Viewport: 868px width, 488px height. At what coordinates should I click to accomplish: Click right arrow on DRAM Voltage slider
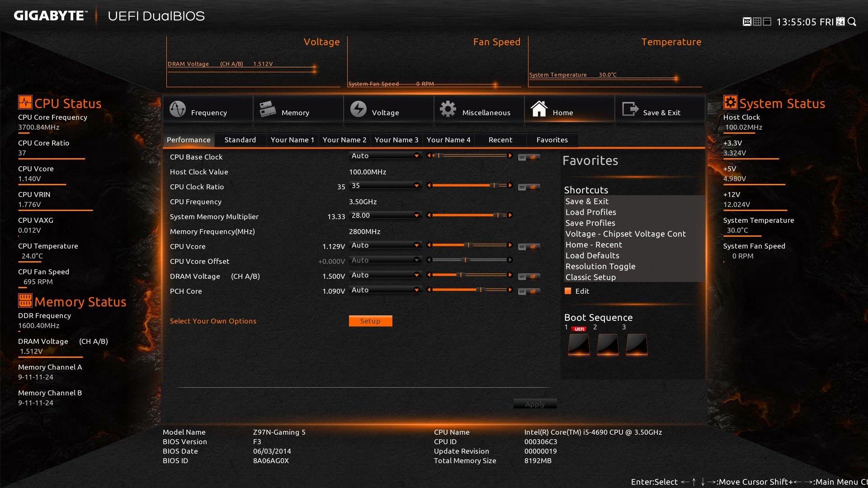pos(510,275)
